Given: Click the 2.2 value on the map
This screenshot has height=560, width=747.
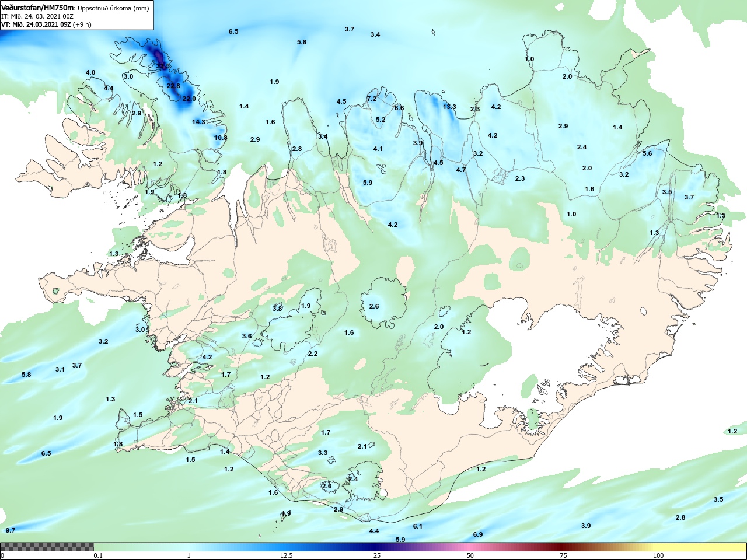Looking at the screenshot, I should 313,353.
